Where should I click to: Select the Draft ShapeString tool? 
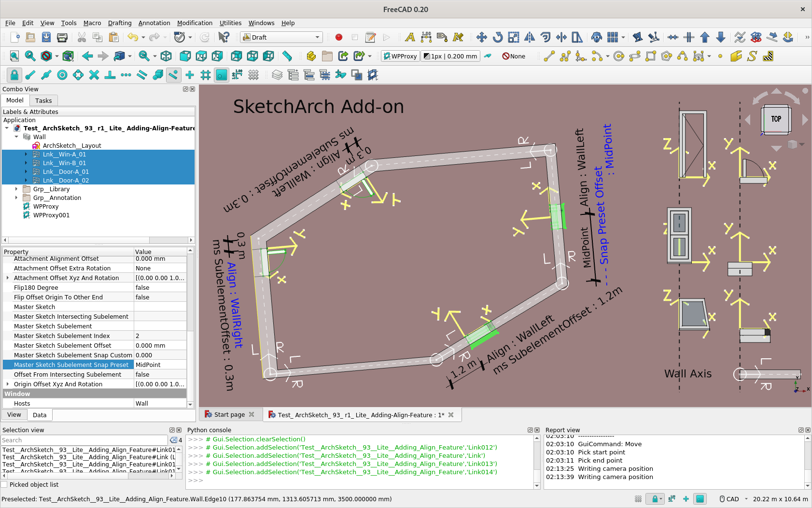pyautogui.click(x=752, y=56)
